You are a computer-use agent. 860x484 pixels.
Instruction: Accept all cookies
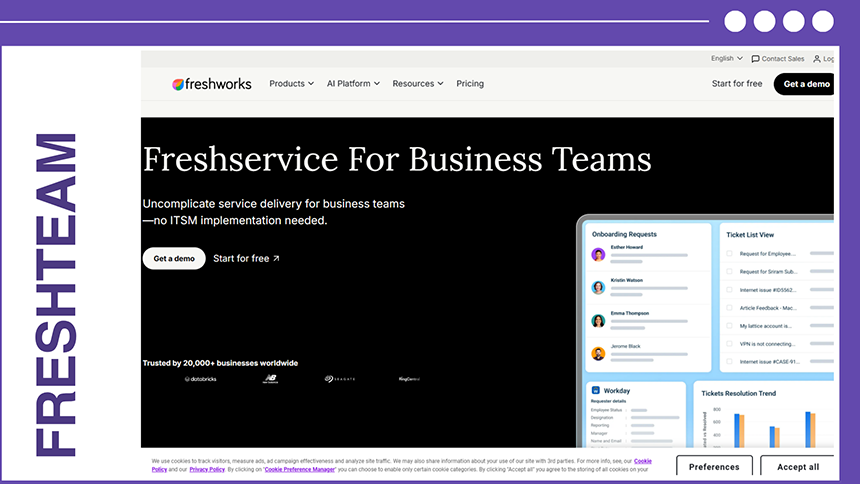[798, 466]
